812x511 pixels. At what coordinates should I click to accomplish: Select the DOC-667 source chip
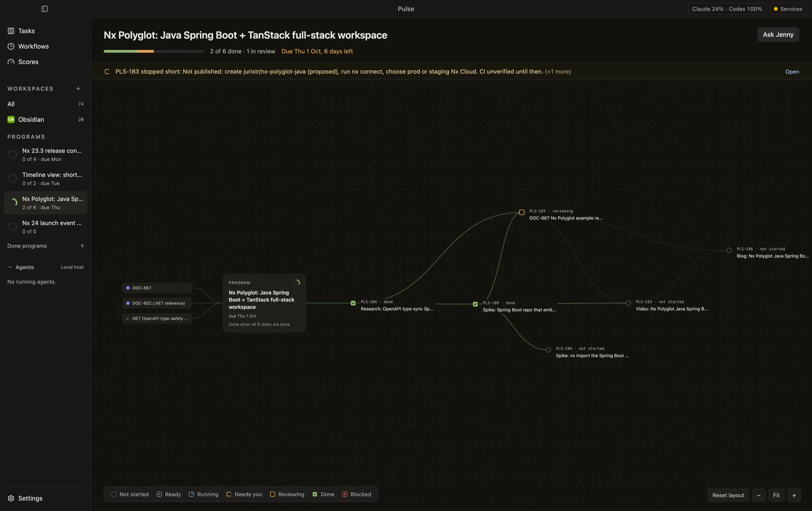pyautogui.click(x=157, y=288)
